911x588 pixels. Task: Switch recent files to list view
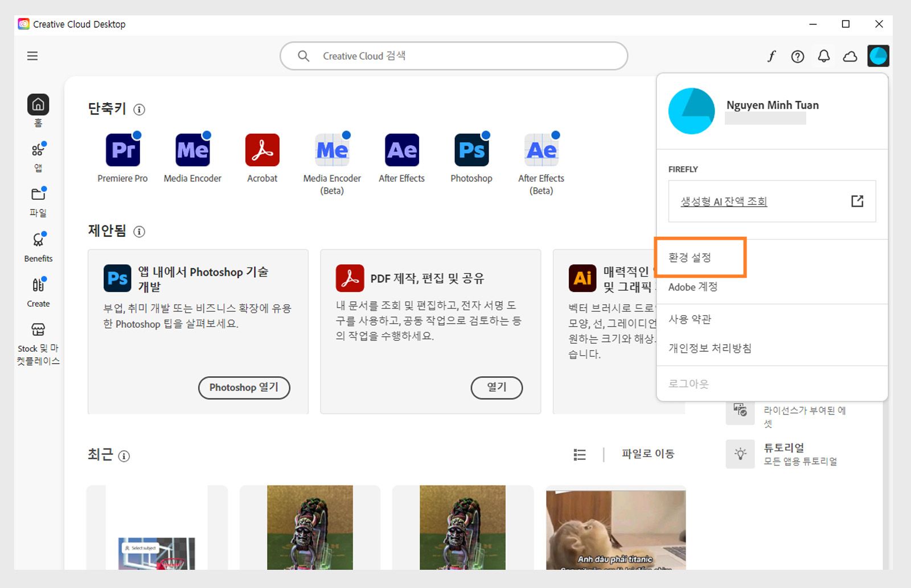point(579,454)
